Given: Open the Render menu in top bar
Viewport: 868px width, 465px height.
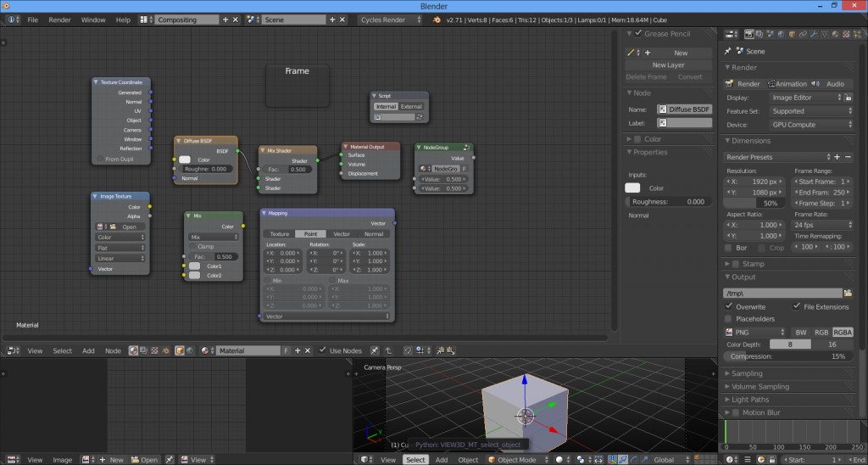Looking at the screenshot, I should (x=59, y=20).
